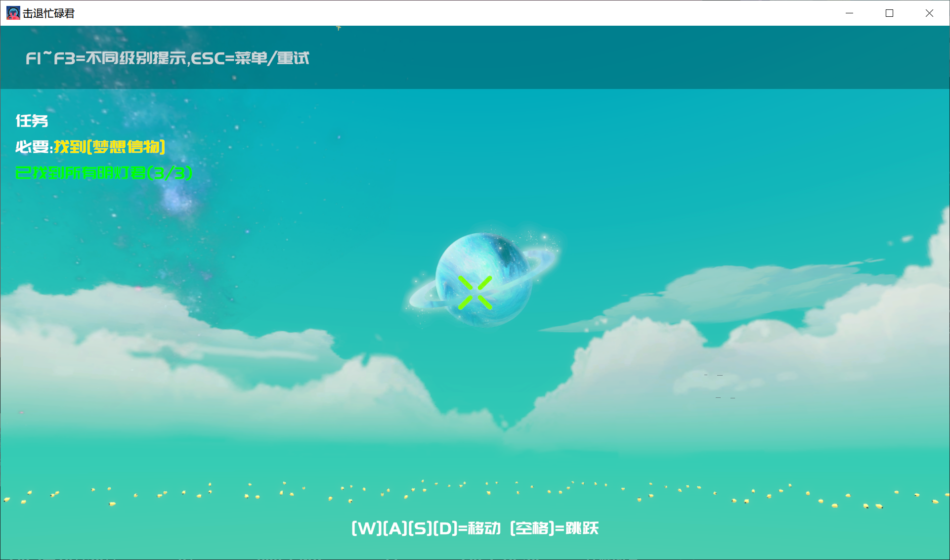Screen dimensions: 950x560
Task: Click the small yellow star on top banner
Action: pos(339,28)
